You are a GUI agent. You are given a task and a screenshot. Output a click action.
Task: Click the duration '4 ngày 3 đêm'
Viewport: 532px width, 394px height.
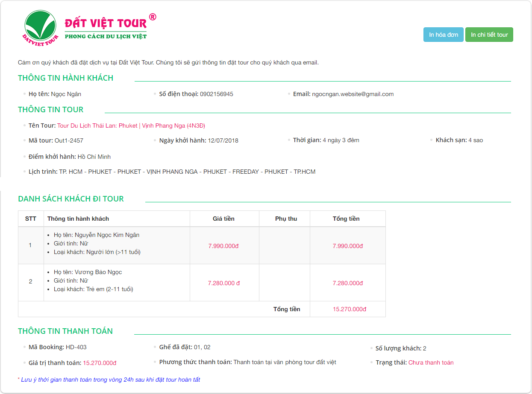pos(341,140)
